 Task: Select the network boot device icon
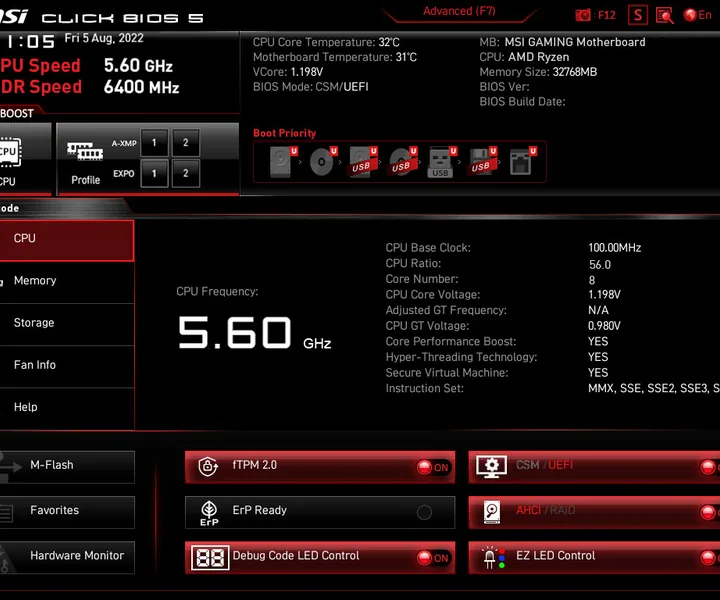click(521, 162)
